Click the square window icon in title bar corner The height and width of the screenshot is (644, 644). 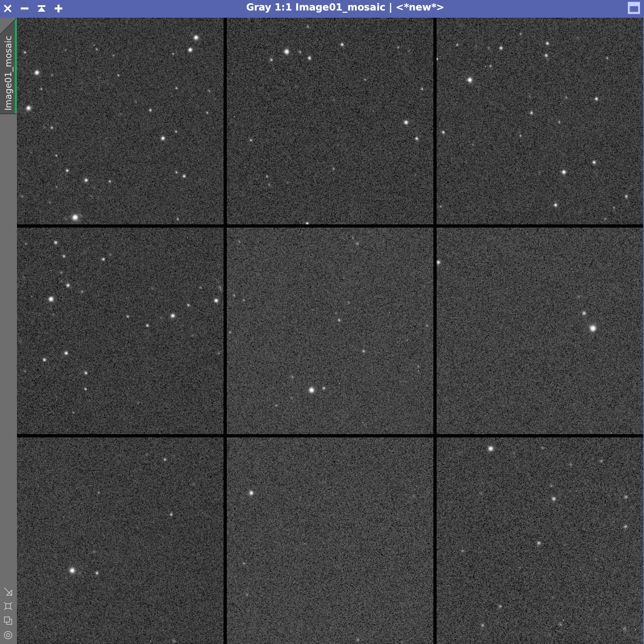(634, 8)
